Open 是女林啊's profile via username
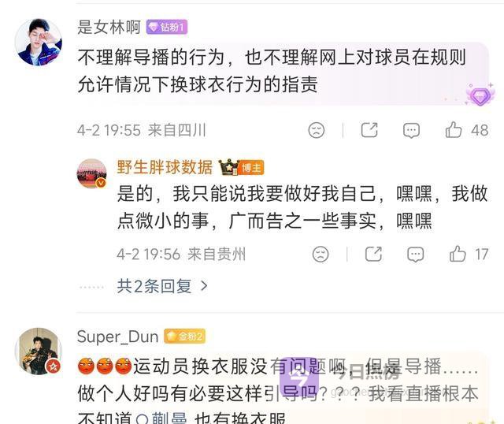 109,27
